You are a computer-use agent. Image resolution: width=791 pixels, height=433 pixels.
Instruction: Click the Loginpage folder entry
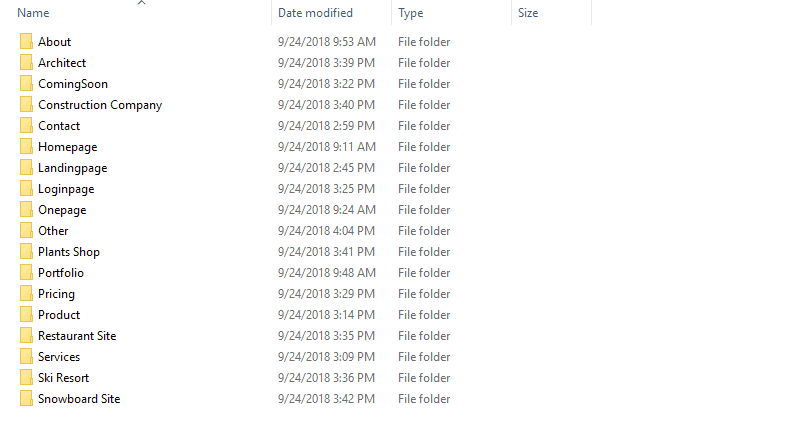pyautogui.click(x=66, y=189)
